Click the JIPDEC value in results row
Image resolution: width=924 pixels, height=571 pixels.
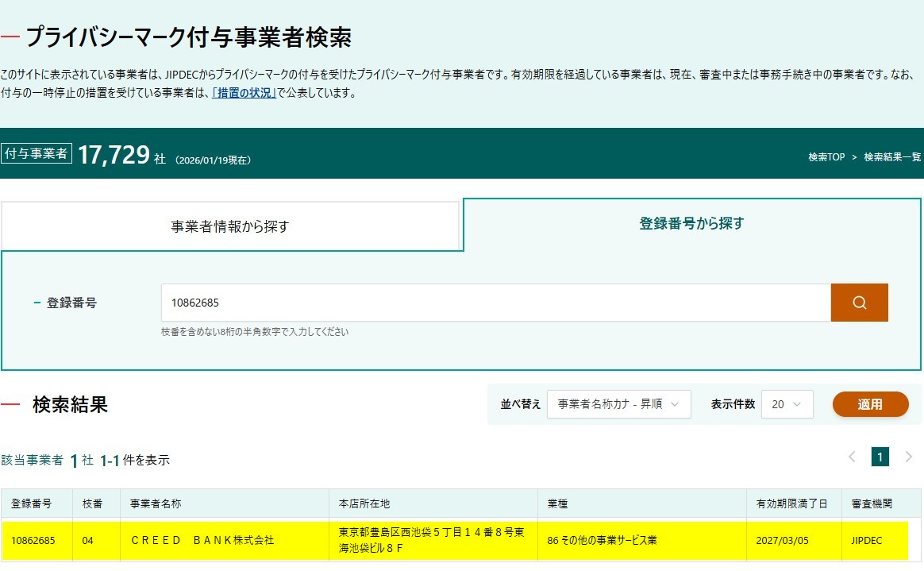tap(866, 540)
